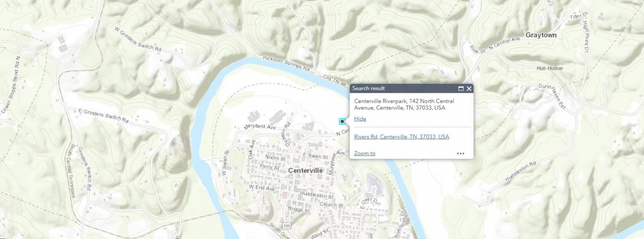The height and width of the screenshot is (239, 644).
Task: Click the Hide link in the popup
Action: coord(360,119)
